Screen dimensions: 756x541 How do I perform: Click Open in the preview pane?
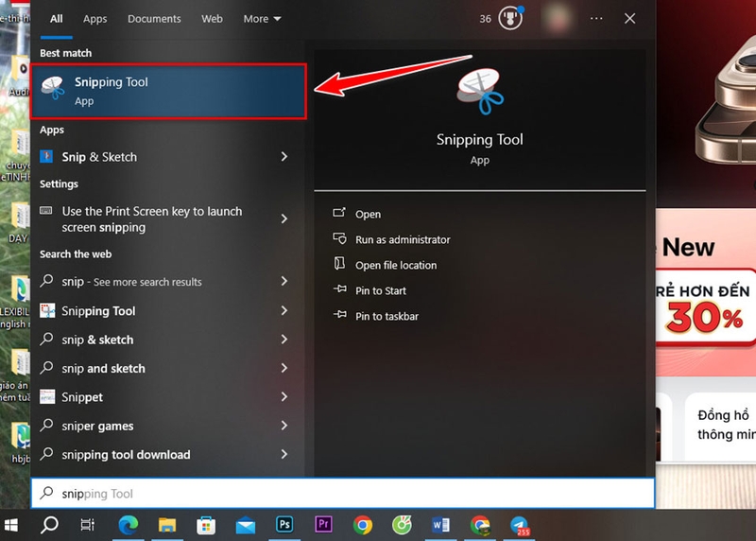tap(368, 215)
